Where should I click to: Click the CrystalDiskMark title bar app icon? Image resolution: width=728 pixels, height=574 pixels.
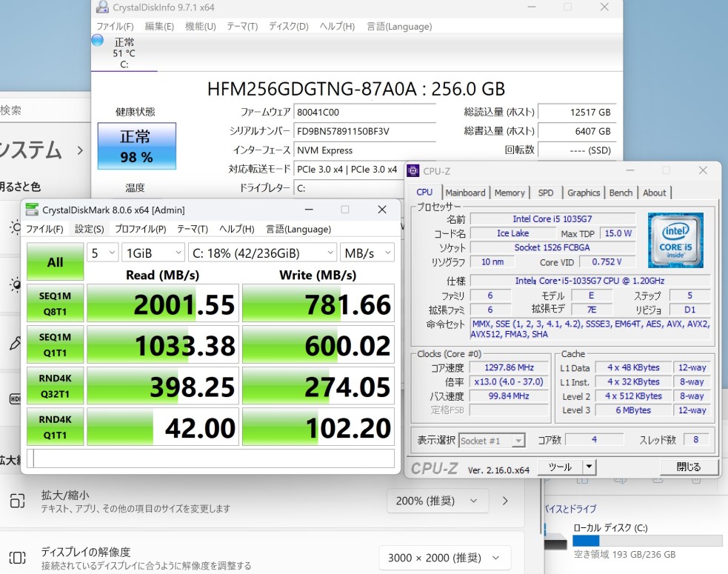[x=32, y=210]
